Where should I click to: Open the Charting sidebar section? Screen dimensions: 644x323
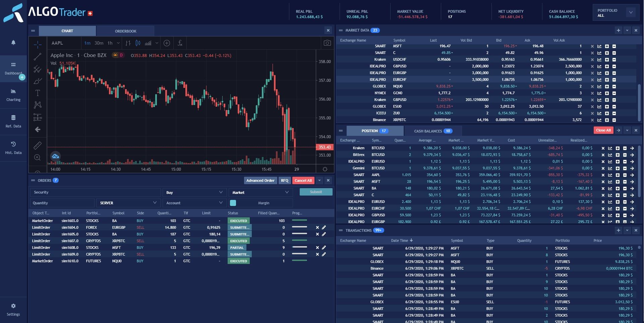click(x=13, y=95)
